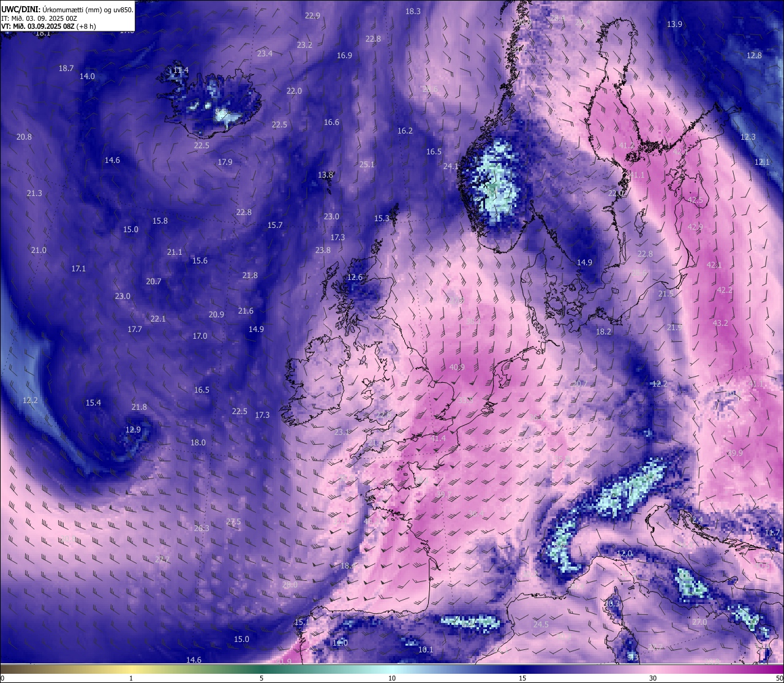Click the 20.8 value label
The height and width of the screenshot is (683, 784).
(x=24, y=137)
